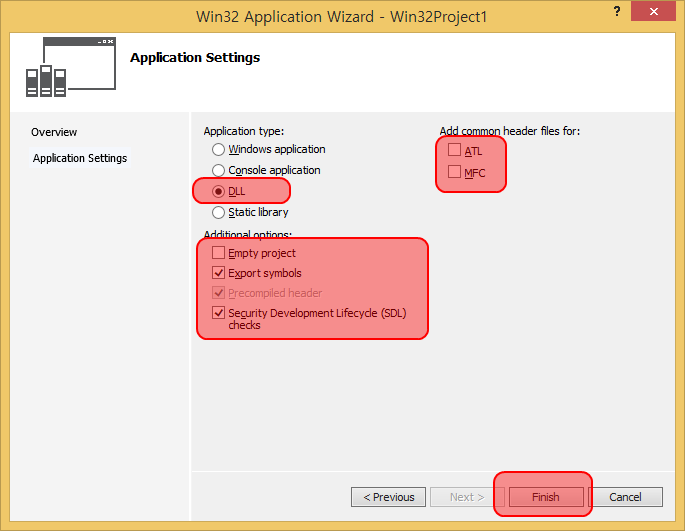Click the wizard application graphic in header
Image resolution: width=685 pixels, height=531 pixels.
[65, 68]
